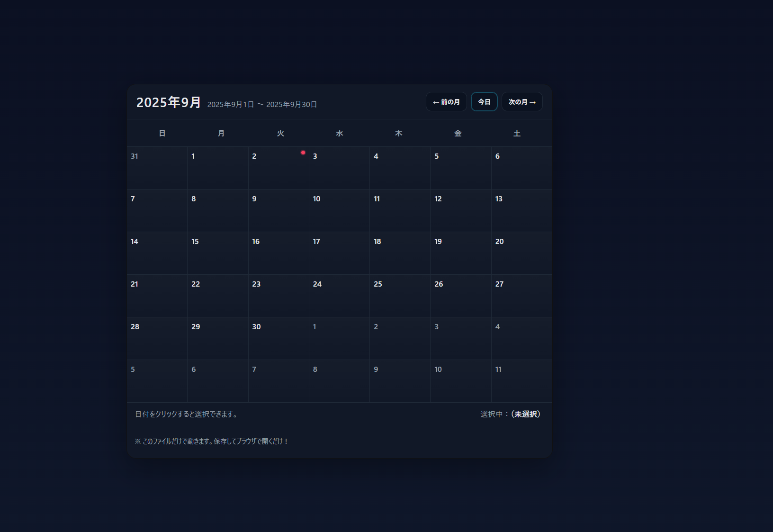Click the red event dot marker
The width and height of the screenshot is (773, 532).
click(x=303, y=153)
